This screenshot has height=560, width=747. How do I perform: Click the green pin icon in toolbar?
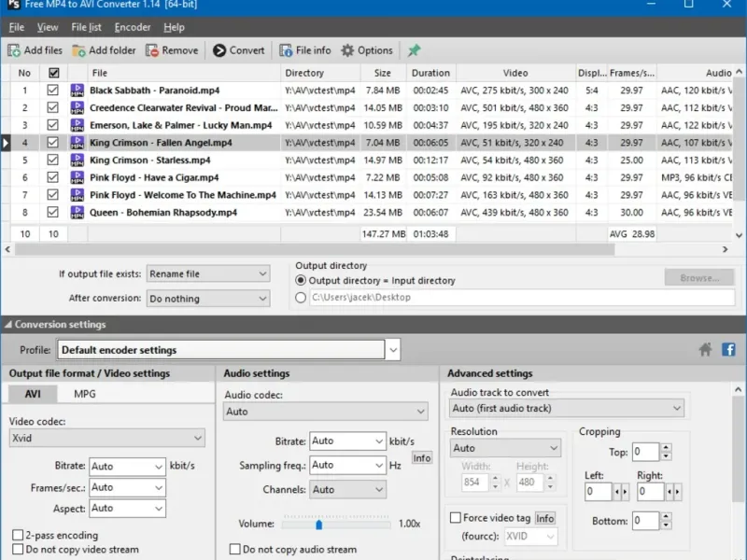point(414,50)
